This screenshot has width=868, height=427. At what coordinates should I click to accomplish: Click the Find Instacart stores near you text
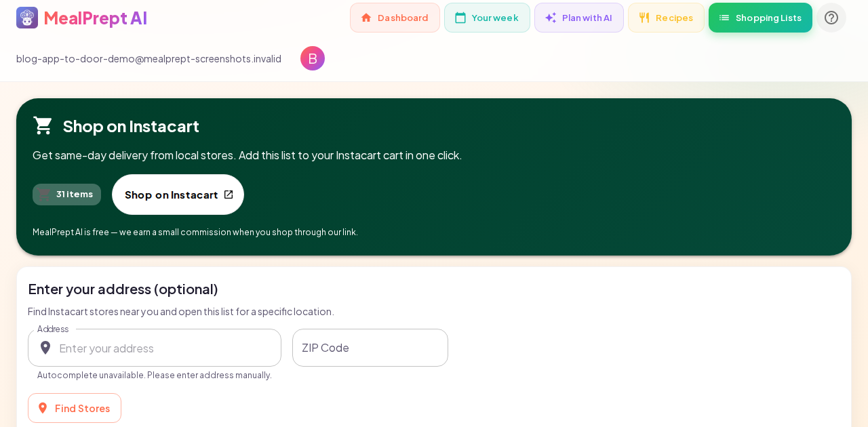[181, 312]
